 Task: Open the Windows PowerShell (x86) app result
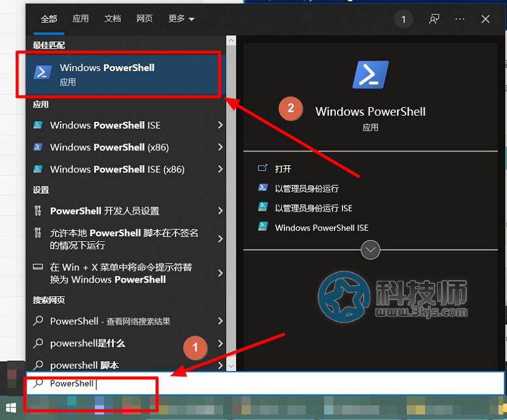pyautogui.click(x=126, y=147)
